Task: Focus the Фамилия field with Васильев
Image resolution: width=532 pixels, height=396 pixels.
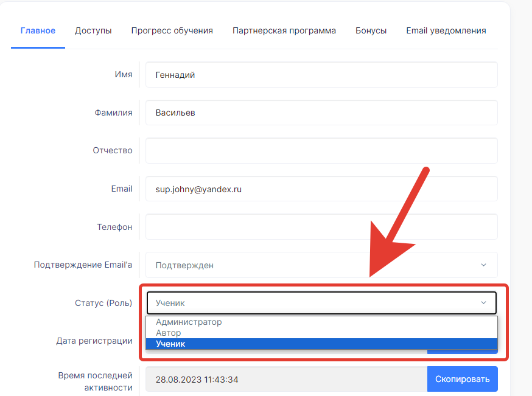Action: pos(321,113)
